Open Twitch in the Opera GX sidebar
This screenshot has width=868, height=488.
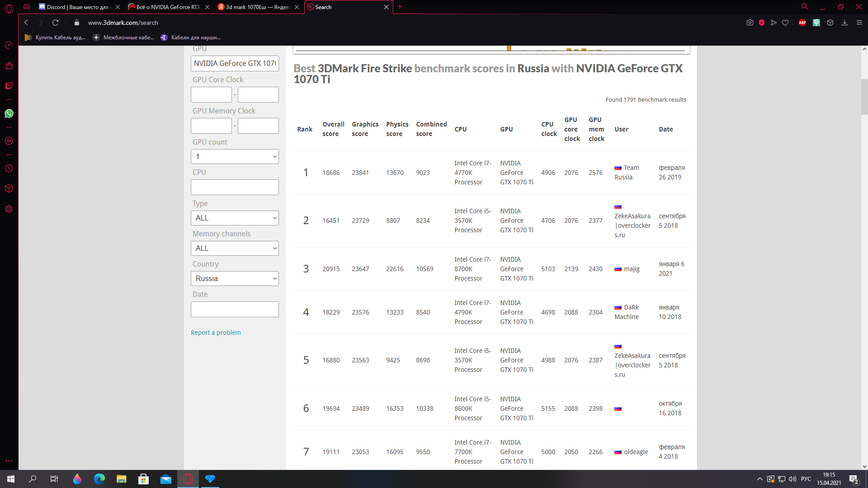(x=9, y=86)
